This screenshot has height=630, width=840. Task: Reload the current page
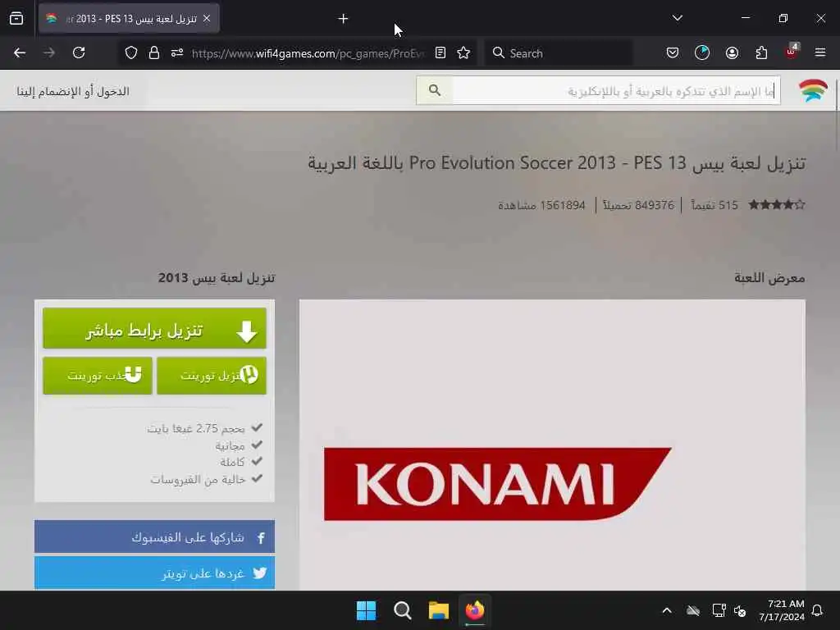point(79,52)
